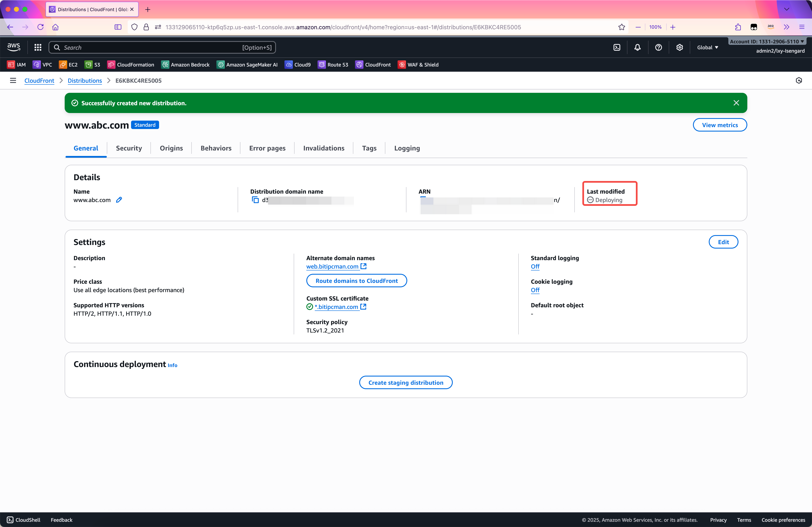Toggle the side navigation hamburger menu
The image size is (812, 527).
pos(13,80)
